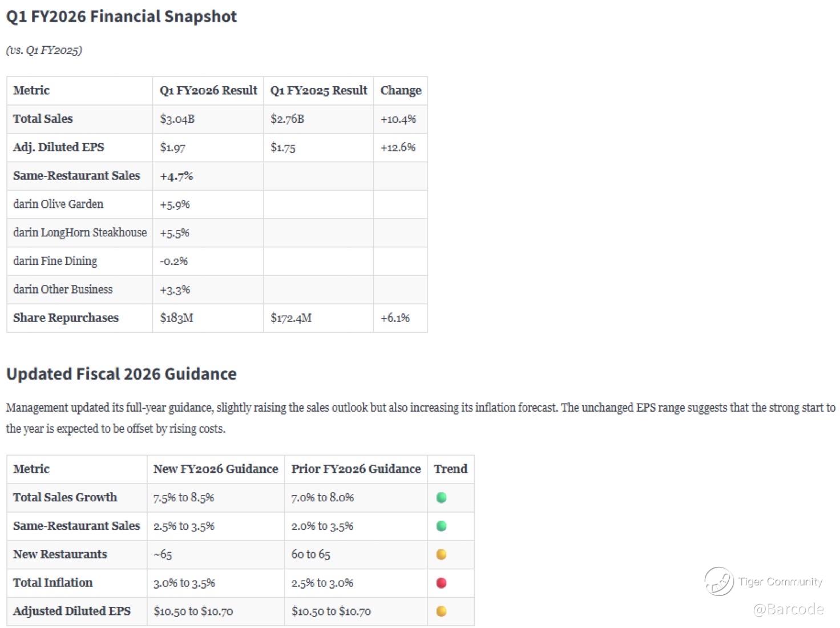Click the Updated Fiscal 2026 Guidance heading
Screen dimensions: 840x628
coord(122,374)
